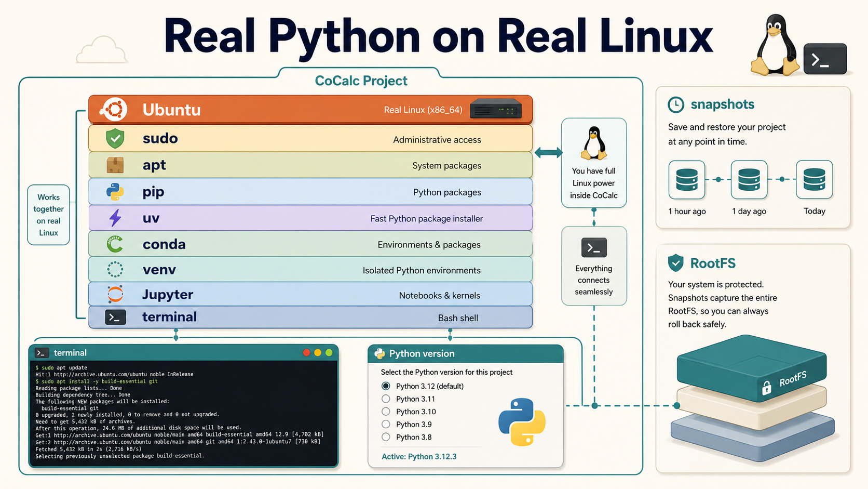Image resolution: width=868 pixels, height=489 pixels.
Task: Click the 'Real Linux (x86_64)' label
Action: (423, 110)
